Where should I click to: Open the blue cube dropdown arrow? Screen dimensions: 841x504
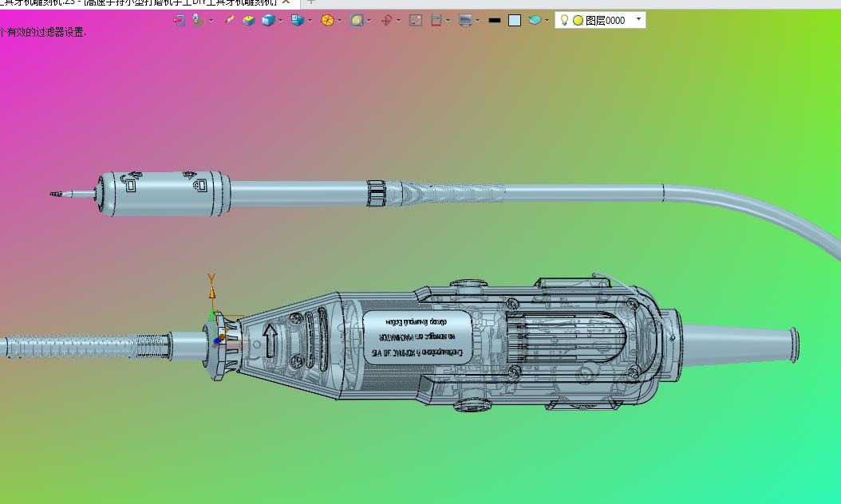(x=281, y=21)
